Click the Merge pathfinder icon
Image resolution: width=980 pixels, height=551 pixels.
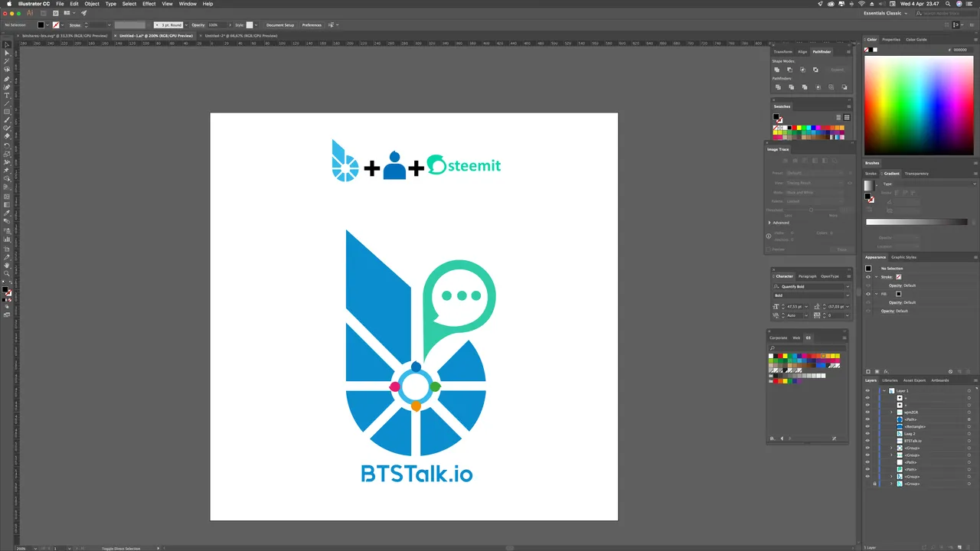804,87
